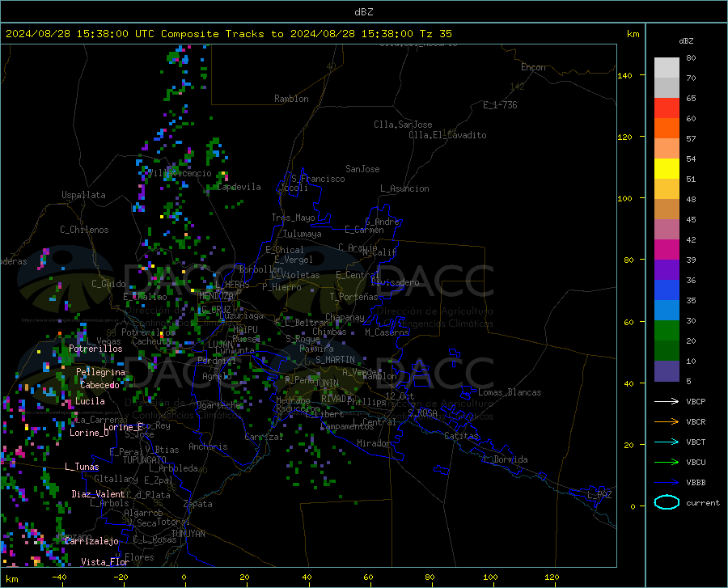Choose the light blue 30-35 dBZ swatch
The height and width of the screenshot is (588, 728).
[x=667, y=310]
